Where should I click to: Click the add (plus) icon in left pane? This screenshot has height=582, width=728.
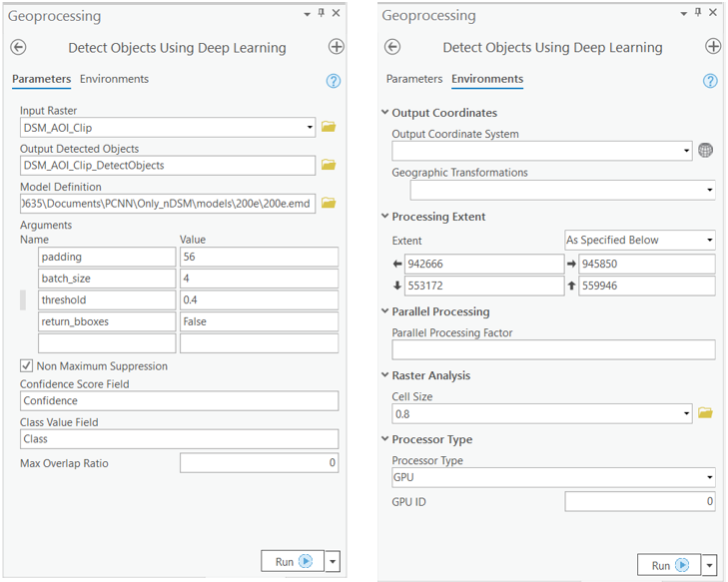336,47
